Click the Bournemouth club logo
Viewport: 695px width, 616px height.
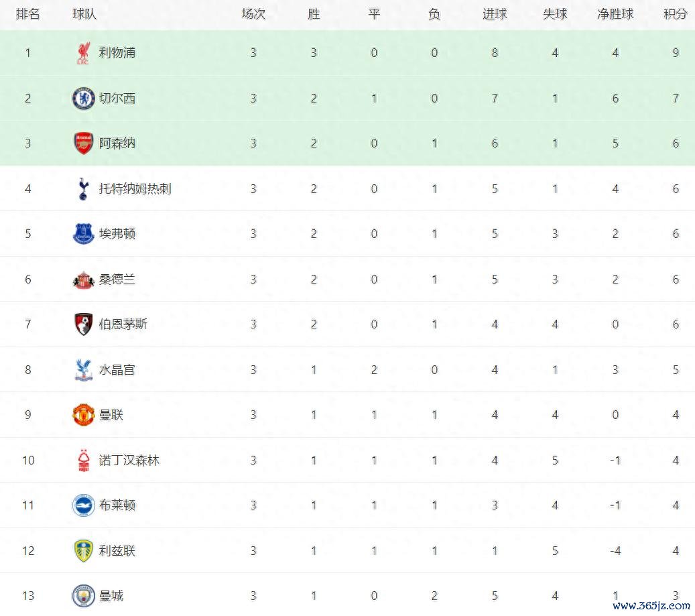coord(83,324)
